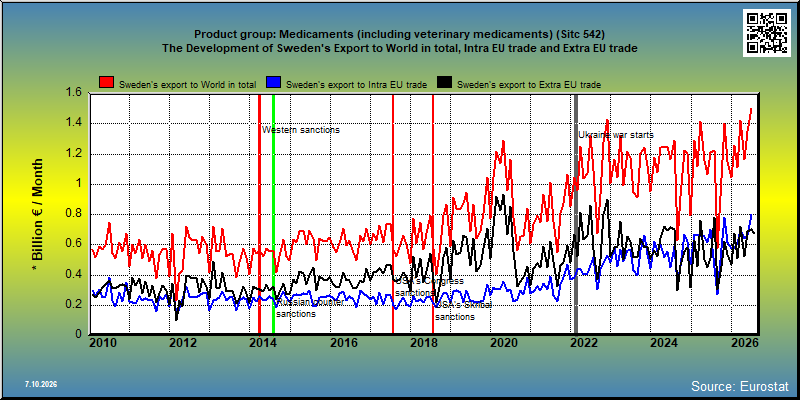Click the date stamp "7.10.2026"

pyautogui.click(x=40, y=384)
